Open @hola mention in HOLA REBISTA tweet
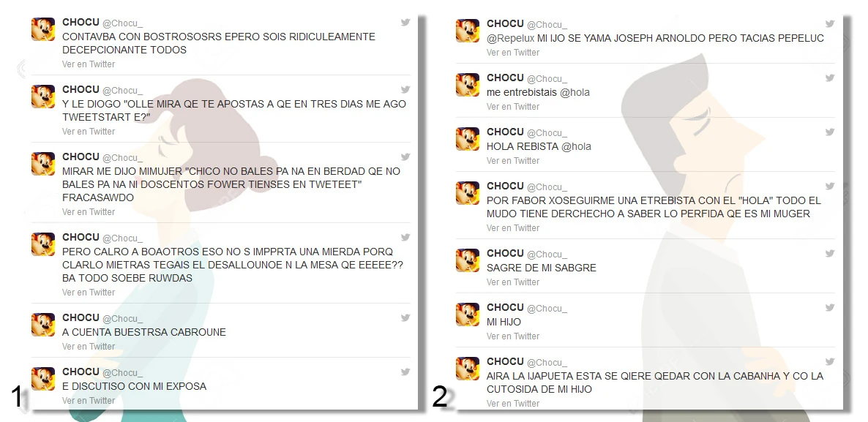Viewport: 868px width, 422px height. [x=576, y=146]
